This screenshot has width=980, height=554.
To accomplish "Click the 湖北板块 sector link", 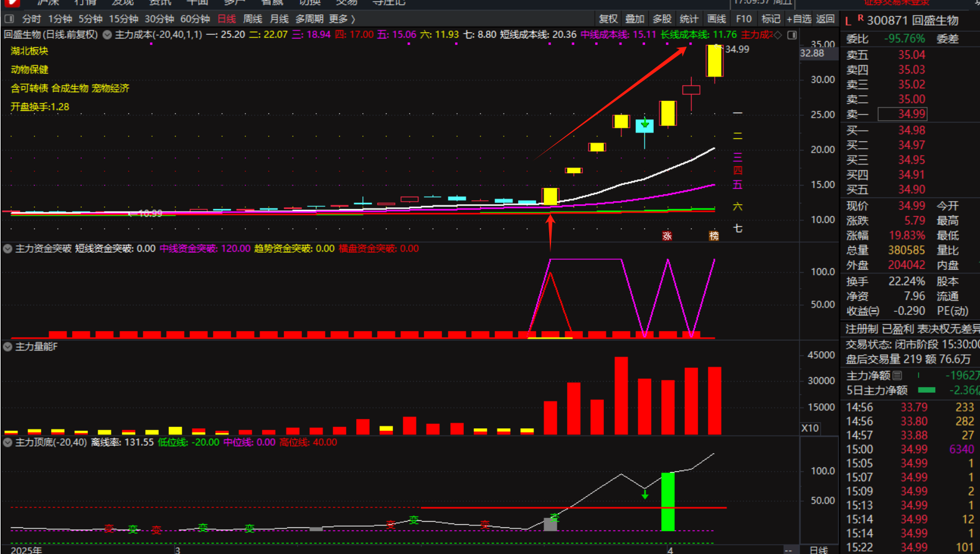I will [29, 51].
